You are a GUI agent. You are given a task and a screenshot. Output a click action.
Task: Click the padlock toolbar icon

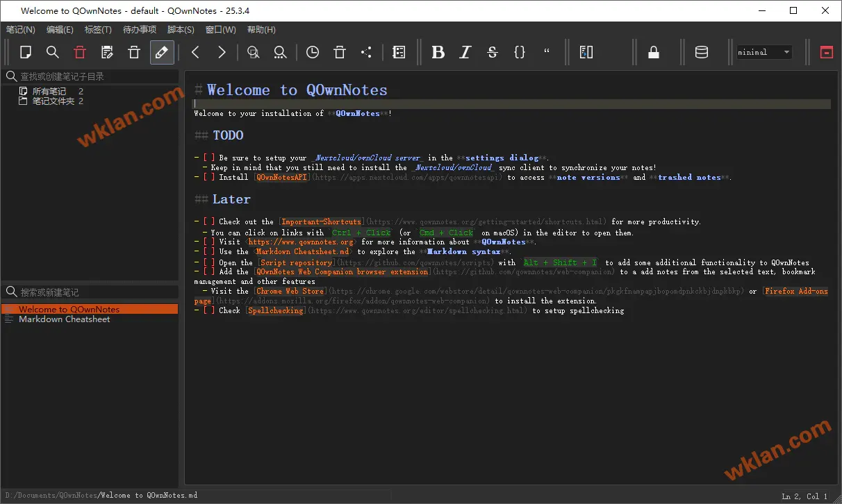653,52
